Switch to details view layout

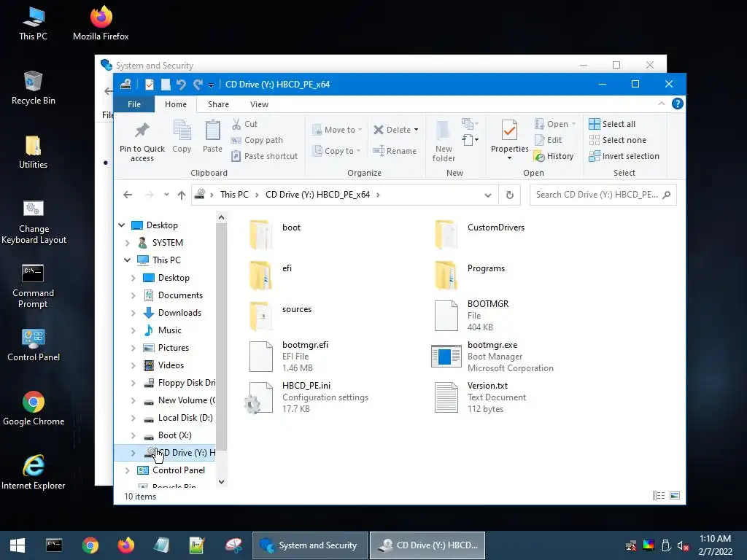click(659, 496)
